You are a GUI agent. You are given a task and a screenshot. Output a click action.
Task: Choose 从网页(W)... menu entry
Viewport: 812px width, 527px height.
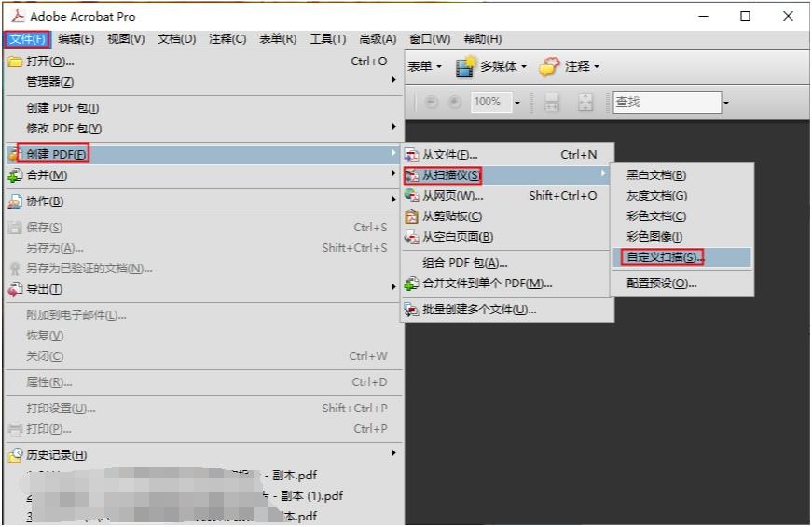[x=507, y=196]
